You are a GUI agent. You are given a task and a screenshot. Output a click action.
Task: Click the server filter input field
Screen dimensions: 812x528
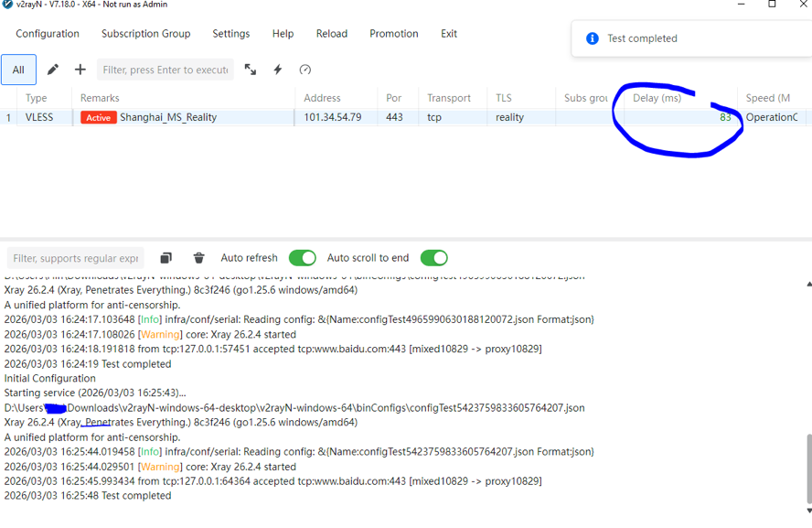tap(165, 70)
